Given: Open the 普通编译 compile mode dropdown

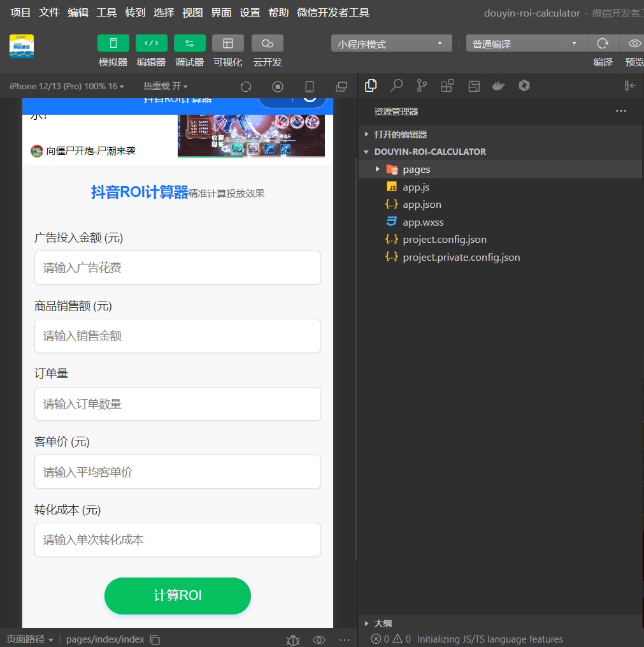Looking at the screenshot, I should [525, 43].
